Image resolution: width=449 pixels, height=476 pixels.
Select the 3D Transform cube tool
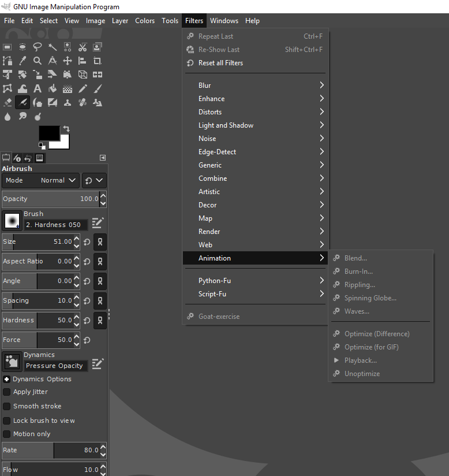pos(83,75)
